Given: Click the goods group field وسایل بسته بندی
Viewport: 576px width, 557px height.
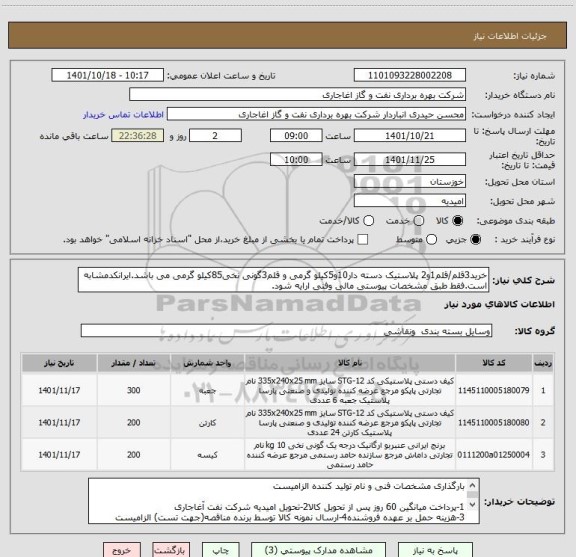Looking at the screenshot, I should tap(286, 331).
